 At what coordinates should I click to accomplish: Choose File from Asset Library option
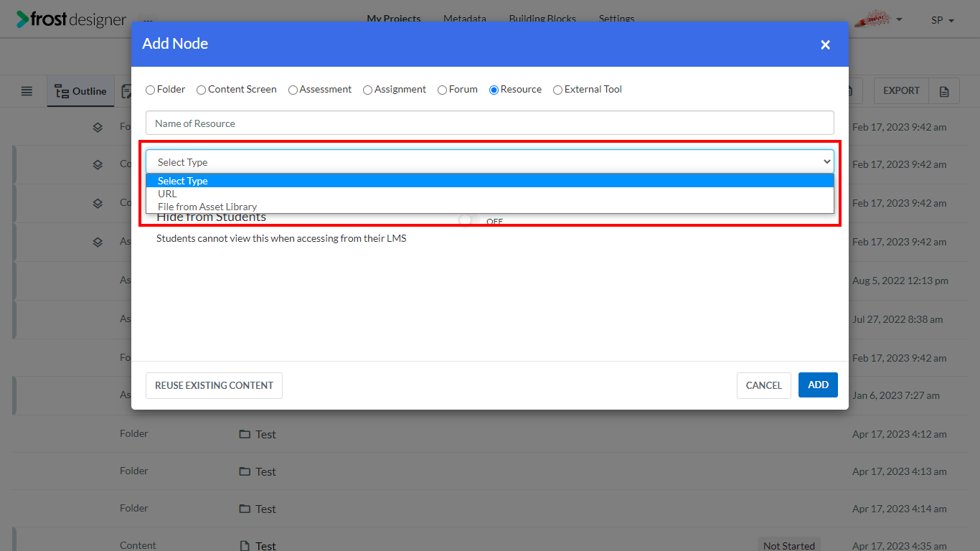490,207
